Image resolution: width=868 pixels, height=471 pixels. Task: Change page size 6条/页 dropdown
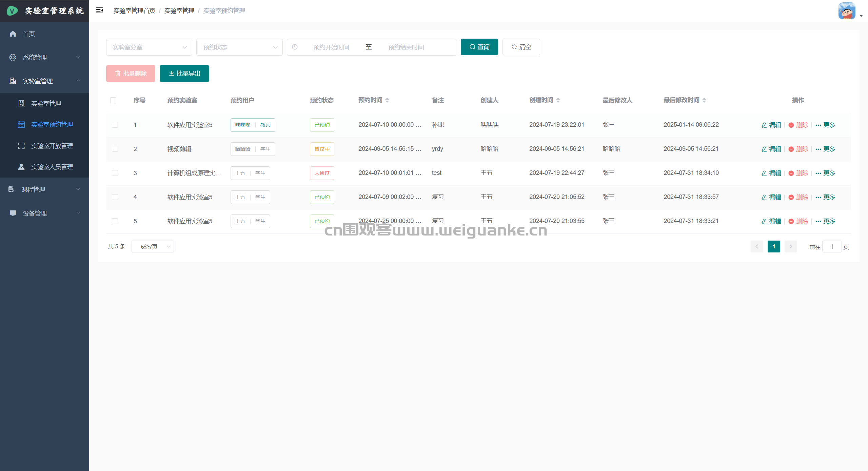click(153, 247)
